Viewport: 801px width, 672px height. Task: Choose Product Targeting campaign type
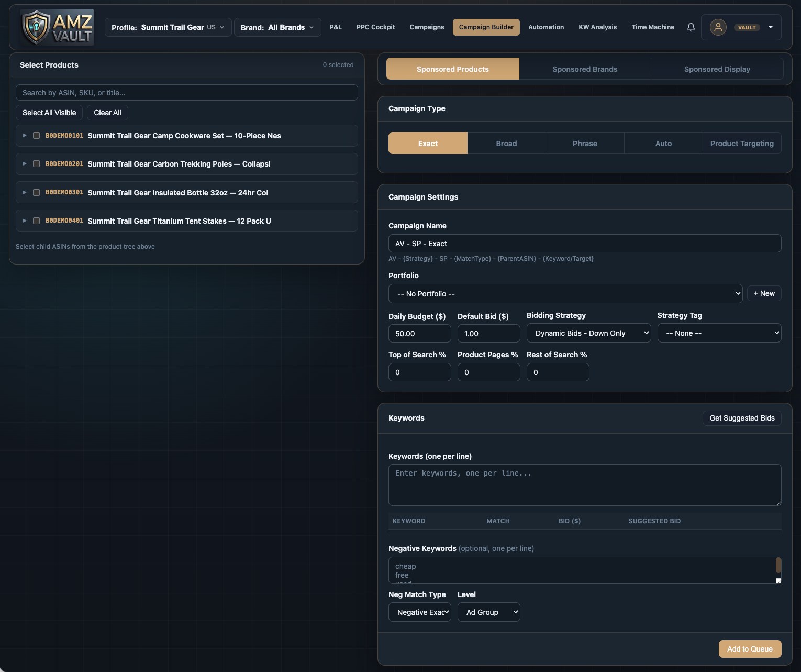pos(742,144)
